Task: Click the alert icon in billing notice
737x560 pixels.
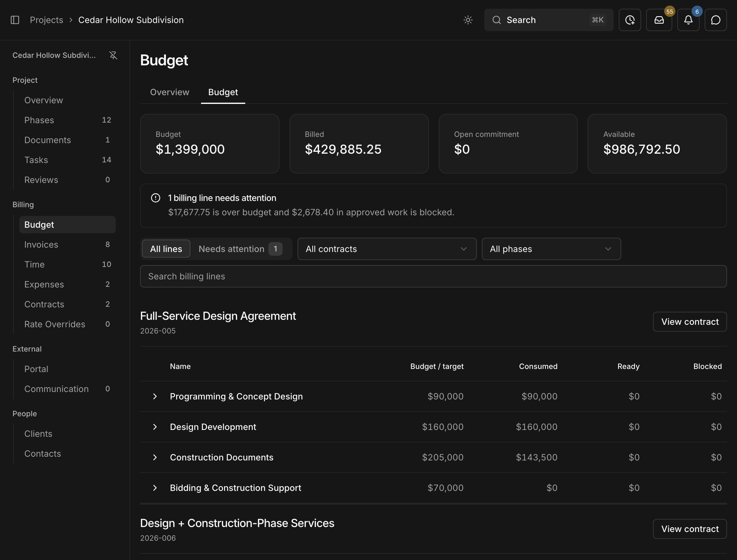Action: click(155, 198)
